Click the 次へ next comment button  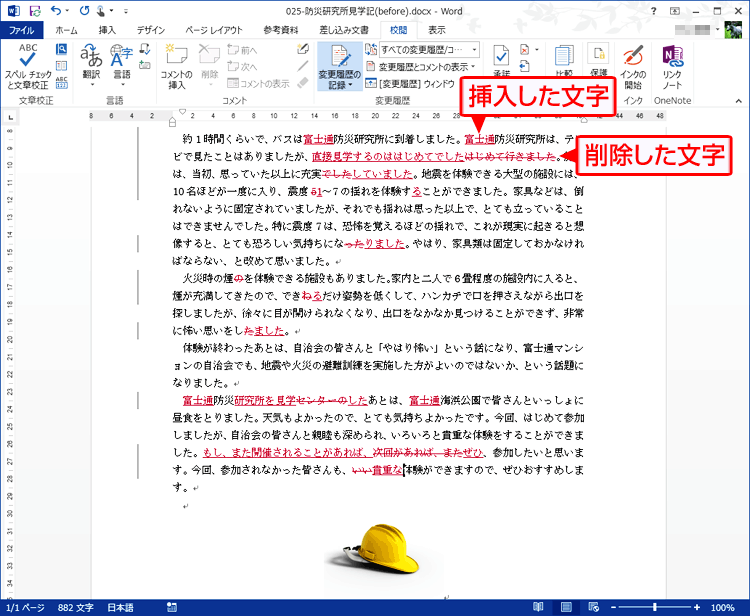pos(243,66)
